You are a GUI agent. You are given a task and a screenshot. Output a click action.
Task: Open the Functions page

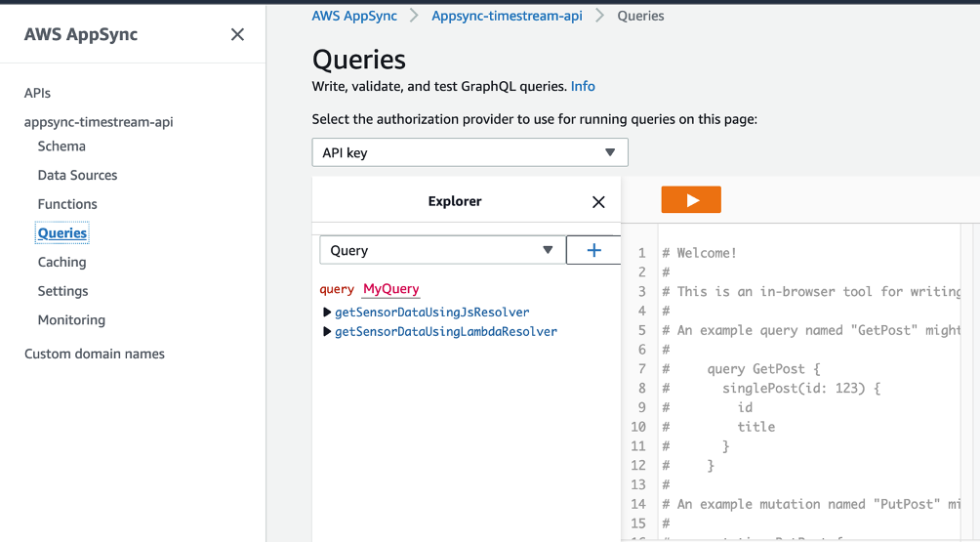(x=67, y=204)
